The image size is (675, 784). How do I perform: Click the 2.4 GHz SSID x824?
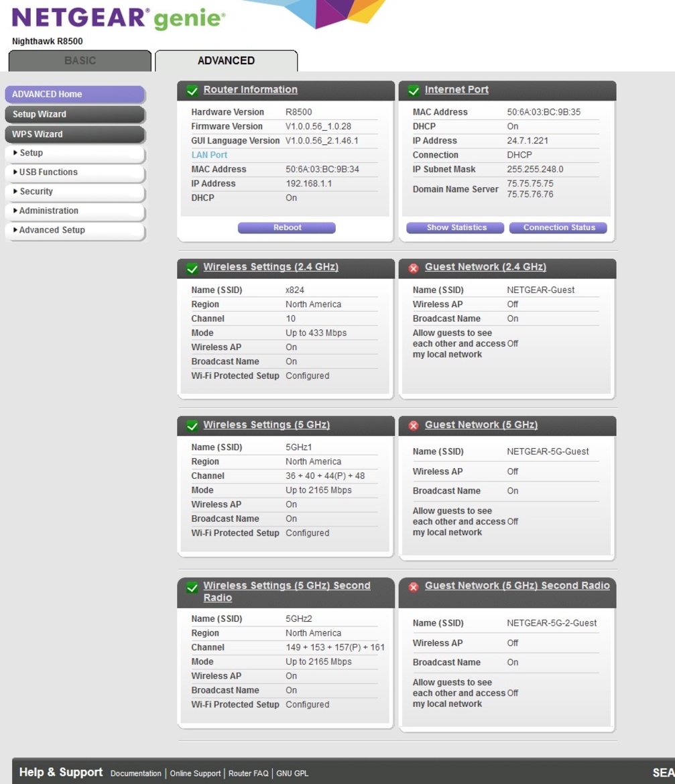[x=295, y=290]
